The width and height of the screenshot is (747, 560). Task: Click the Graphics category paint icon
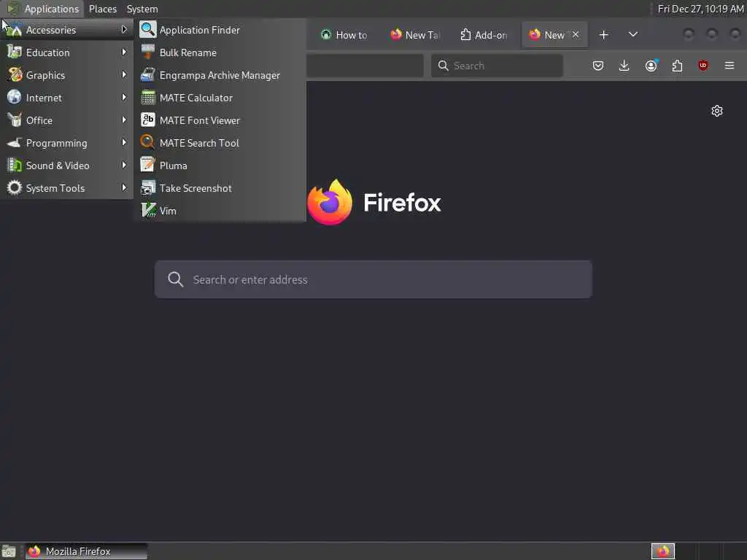(x=15, y=75)
